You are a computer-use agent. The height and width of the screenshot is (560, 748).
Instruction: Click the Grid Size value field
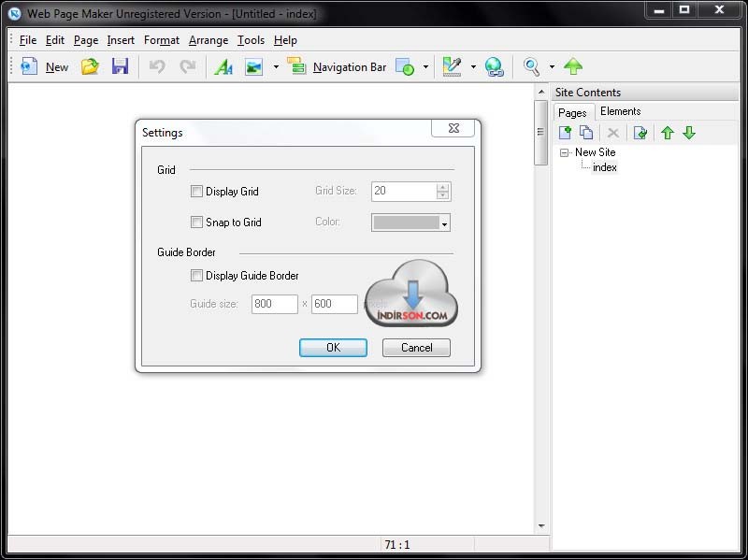point(404,191)
